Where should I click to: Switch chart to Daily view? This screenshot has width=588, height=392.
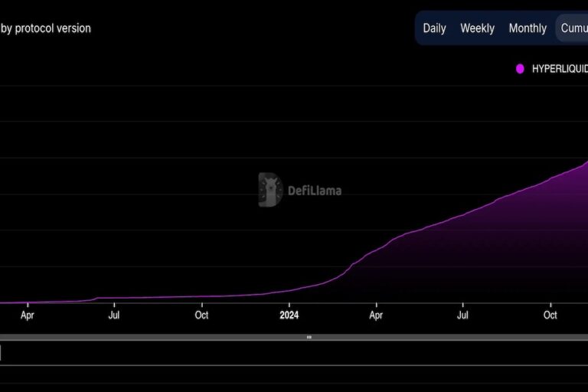pyautogui.click(x=434, y=28)
